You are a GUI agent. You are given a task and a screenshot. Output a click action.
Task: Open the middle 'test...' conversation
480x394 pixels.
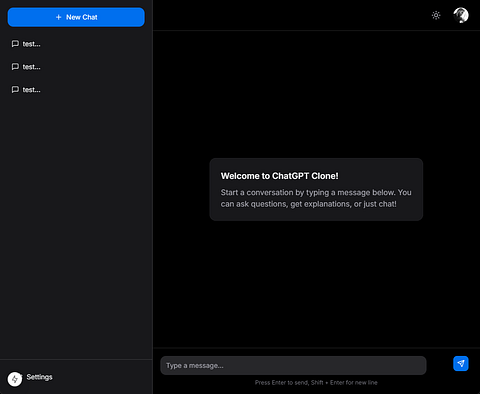(76, 67)
